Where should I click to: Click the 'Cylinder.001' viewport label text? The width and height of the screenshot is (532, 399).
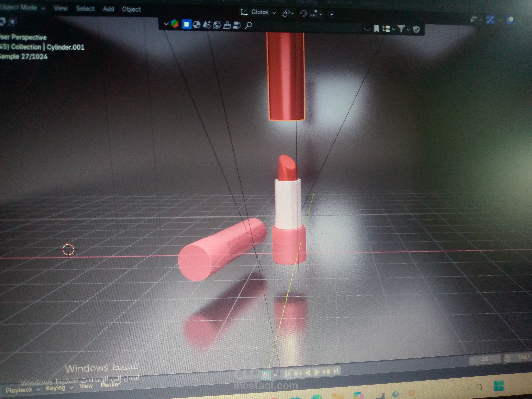pyautogui.click(x=65, y=47)
